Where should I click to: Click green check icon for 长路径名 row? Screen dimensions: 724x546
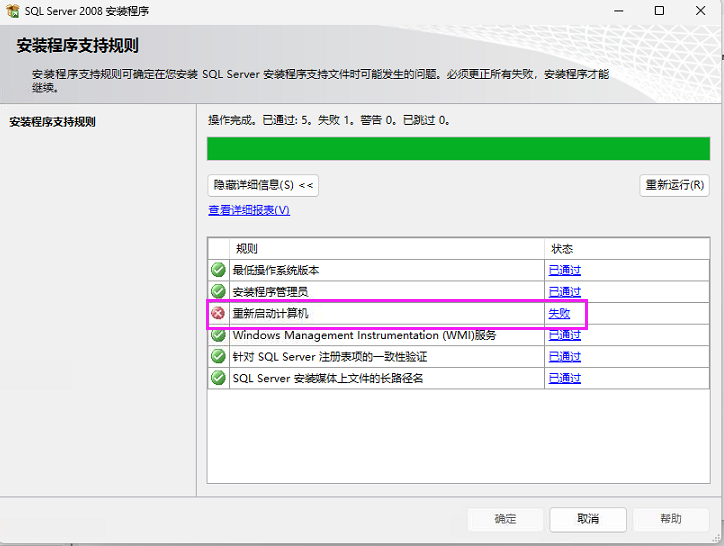tap(218, 378)
